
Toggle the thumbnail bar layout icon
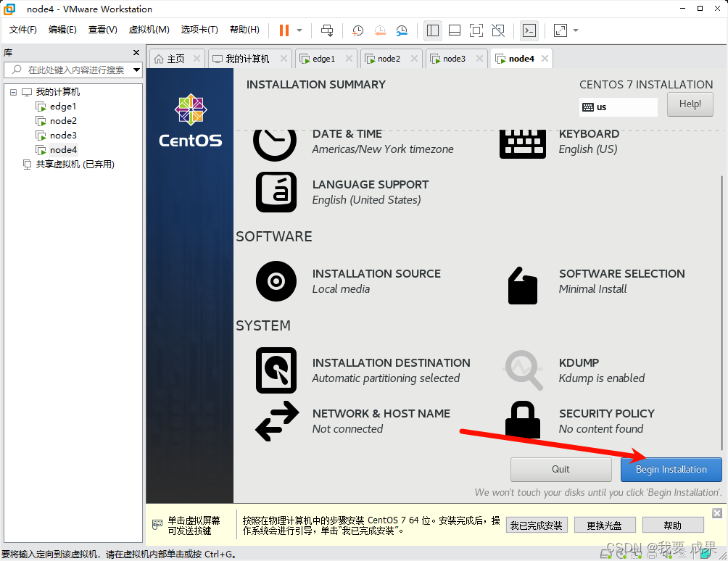[x=455, y=30]
